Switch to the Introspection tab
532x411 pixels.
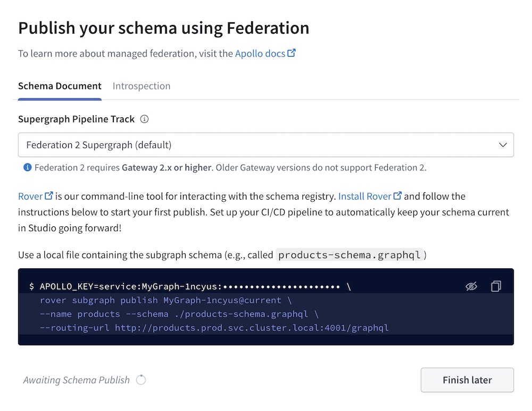[141, 86]
